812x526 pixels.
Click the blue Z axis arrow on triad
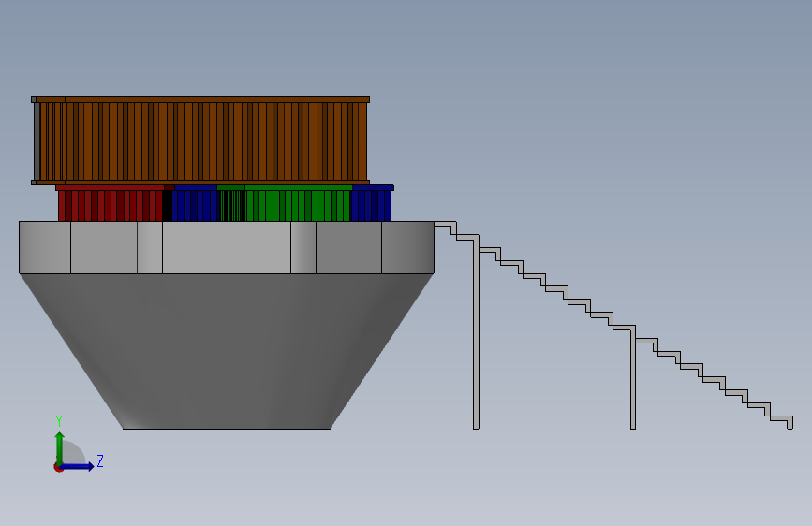78,466
